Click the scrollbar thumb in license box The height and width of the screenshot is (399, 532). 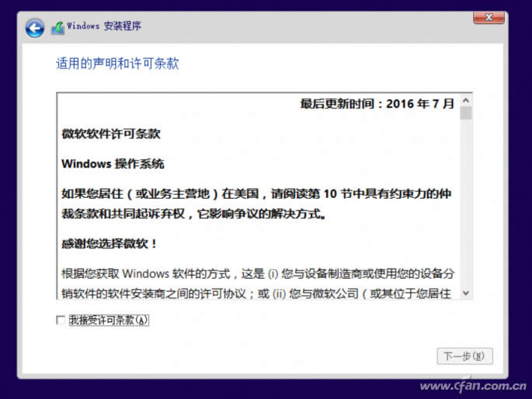(x=465, y=114)
